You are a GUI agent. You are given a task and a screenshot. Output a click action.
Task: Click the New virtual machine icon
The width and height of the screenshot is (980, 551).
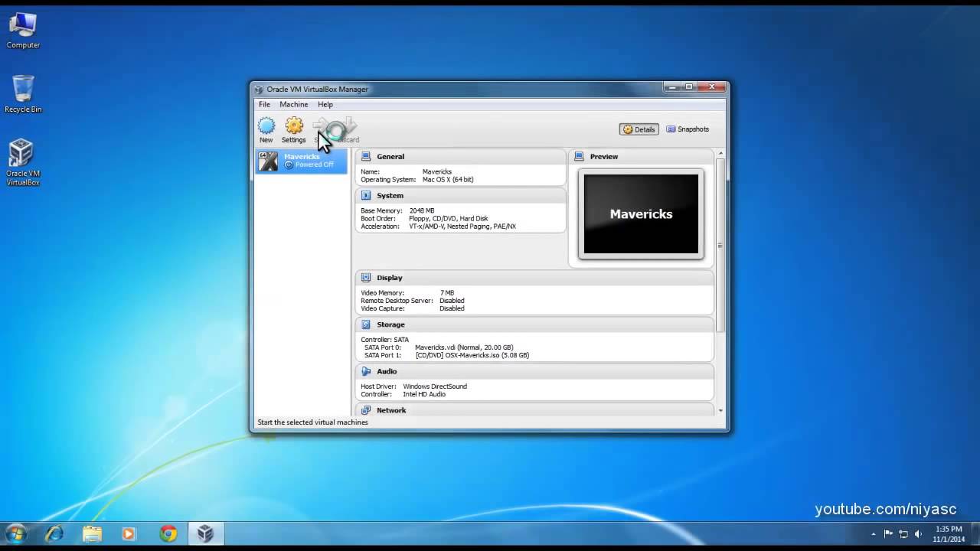point(266,126)
